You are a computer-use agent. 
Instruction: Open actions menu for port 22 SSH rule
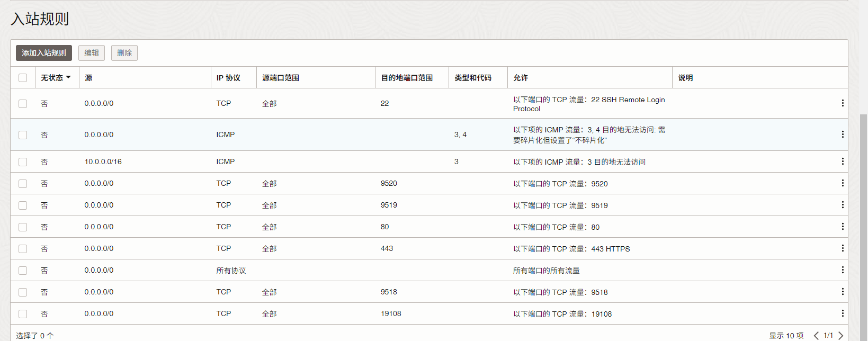click(842, 103)
